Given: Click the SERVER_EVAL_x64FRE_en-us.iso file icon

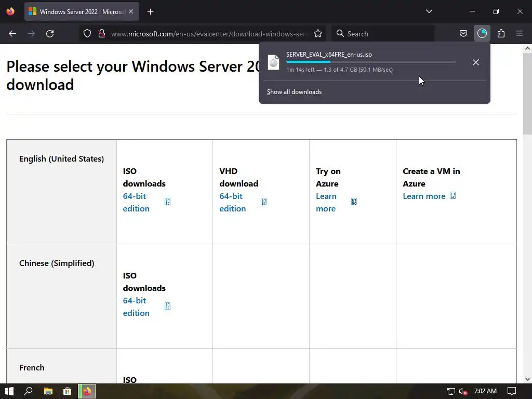Looking at the screenshot, I should (273, 62).
